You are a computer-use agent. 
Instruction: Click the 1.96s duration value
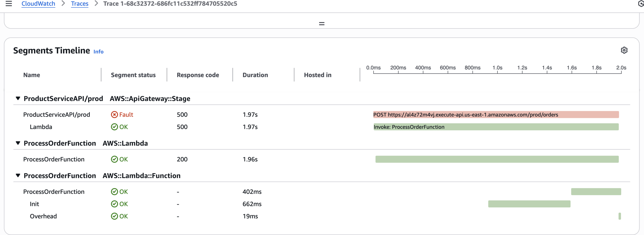(x=250, y=159)
